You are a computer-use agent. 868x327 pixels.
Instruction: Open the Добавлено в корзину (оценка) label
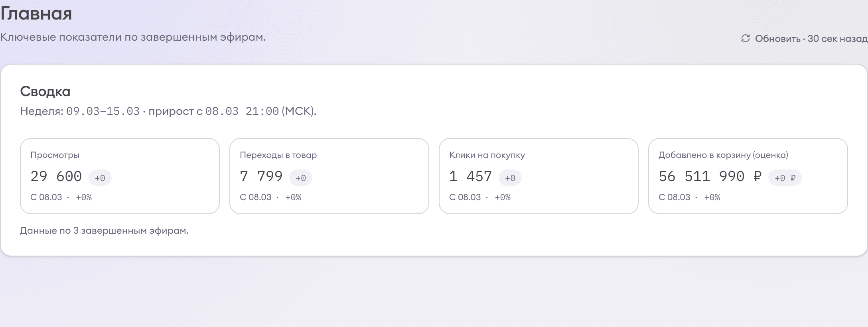click(723, 155)
